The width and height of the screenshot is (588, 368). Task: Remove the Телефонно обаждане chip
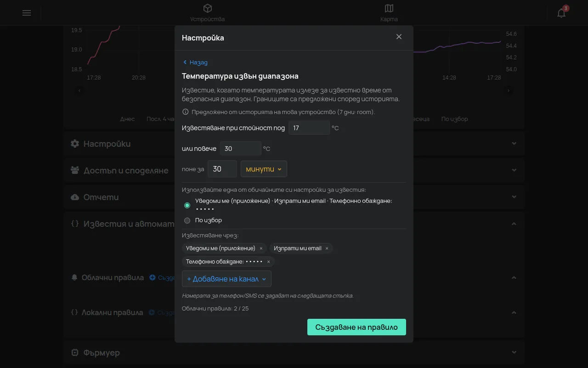[269, 262]
